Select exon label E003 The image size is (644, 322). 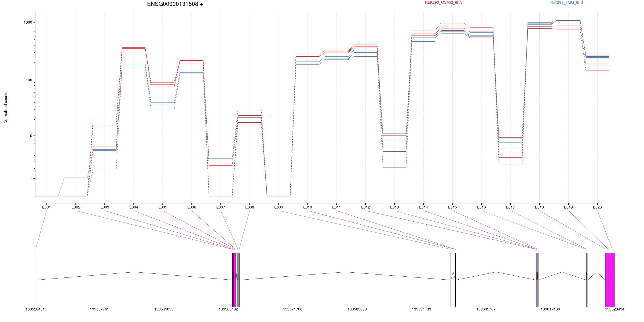click(x=105, y=207)
